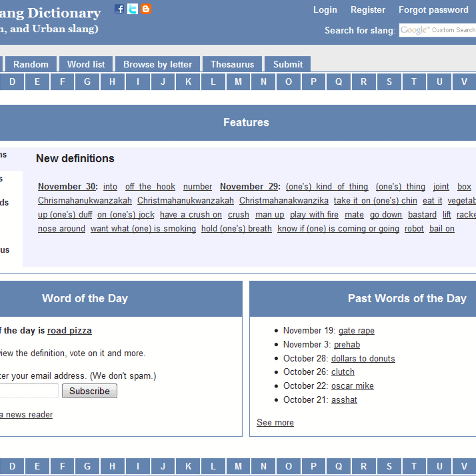Open the news reader link
The height and width of the screenshot is (476, 476).
coord(26,414)
